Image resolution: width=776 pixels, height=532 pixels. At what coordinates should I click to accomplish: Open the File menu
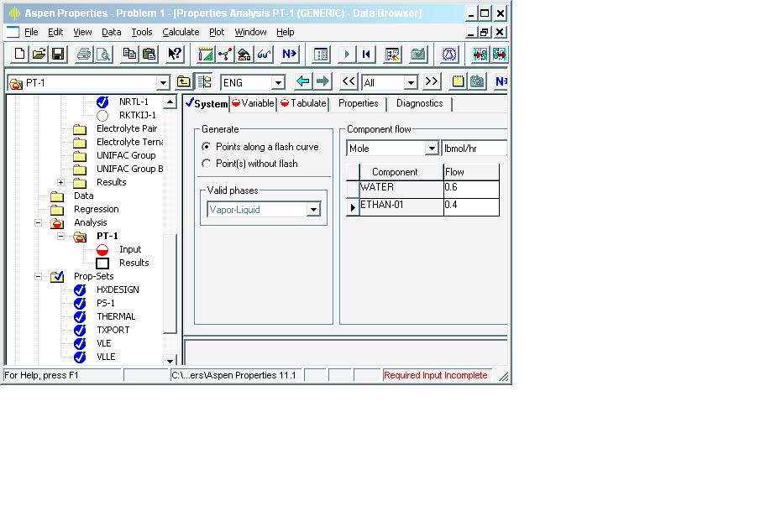coord(31,32)
